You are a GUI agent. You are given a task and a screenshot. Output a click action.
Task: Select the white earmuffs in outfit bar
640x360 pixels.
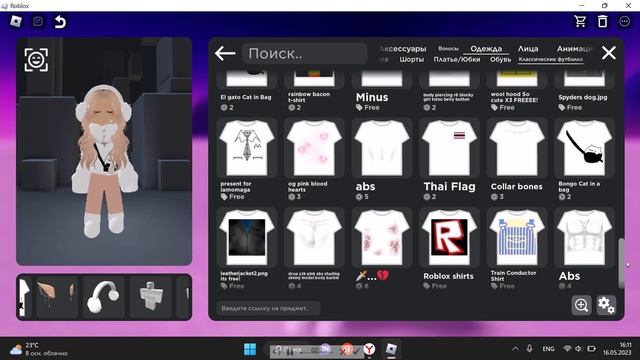click(104, 297)
